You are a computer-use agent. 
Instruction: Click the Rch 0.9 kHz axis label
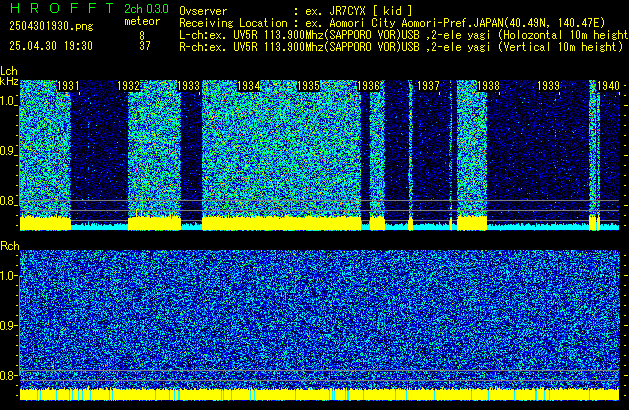pos(8,325)
